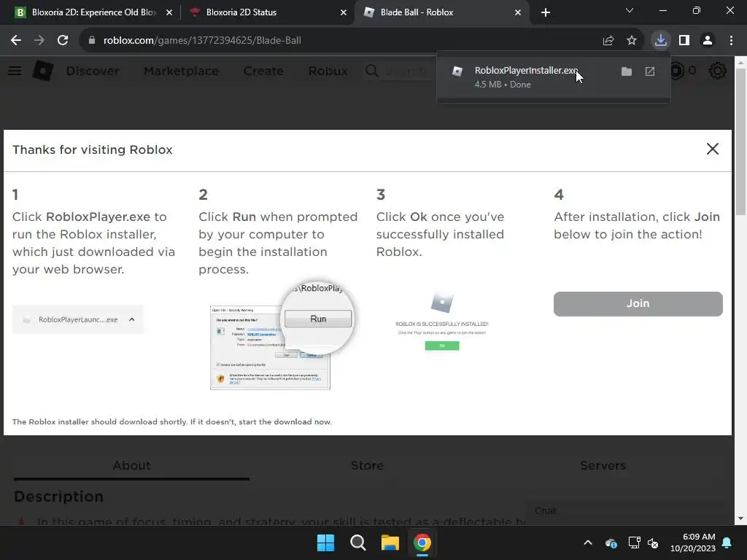Show hidden system tray icons
Viewport: 747px width, 560px height.
[x=588, y=542]
